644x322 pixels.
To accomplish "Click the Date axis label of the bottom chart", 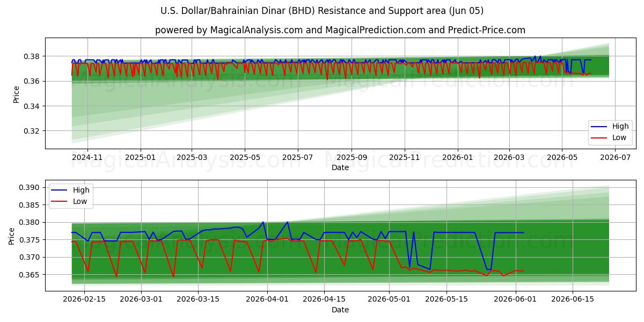I will (x=340, y=310).
